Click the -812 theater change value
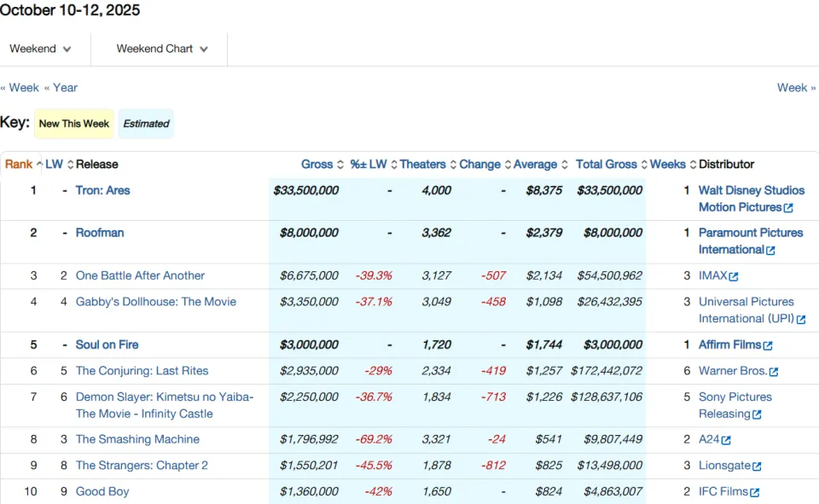819x504 pixels. tap(493, 466)
